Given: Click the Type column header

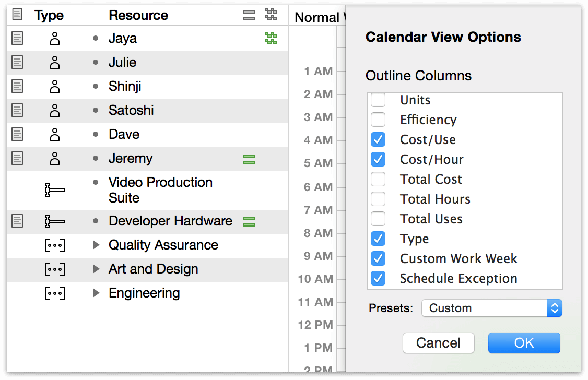Looking at the screenshot, I should [49, 16].
